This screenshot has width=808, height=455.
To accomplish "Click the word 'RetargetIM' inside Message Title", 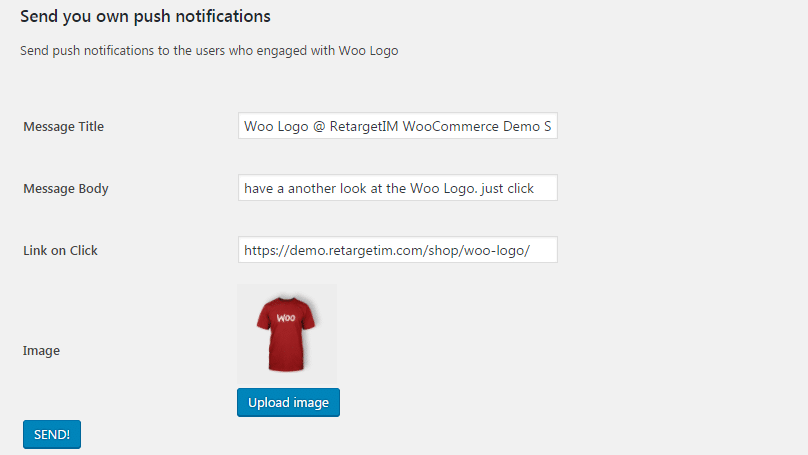I will (364, 126).
